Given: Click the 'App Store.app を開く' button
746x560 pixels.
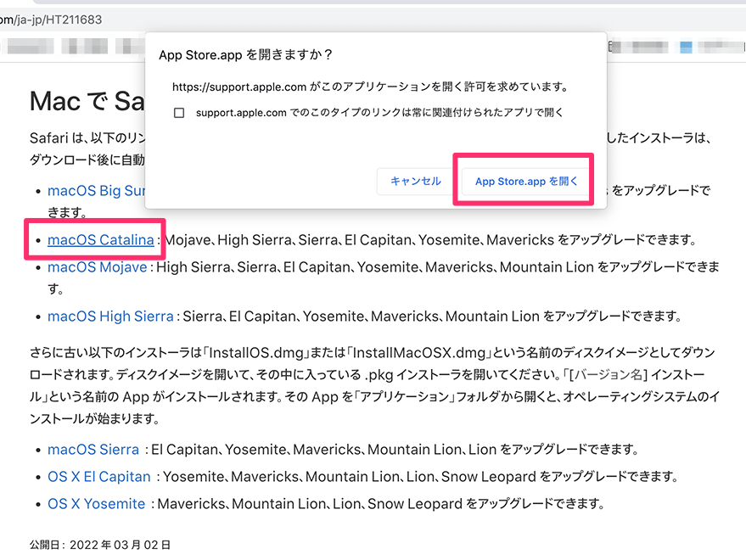Looking at the screenshot, I should pos(526,182).
